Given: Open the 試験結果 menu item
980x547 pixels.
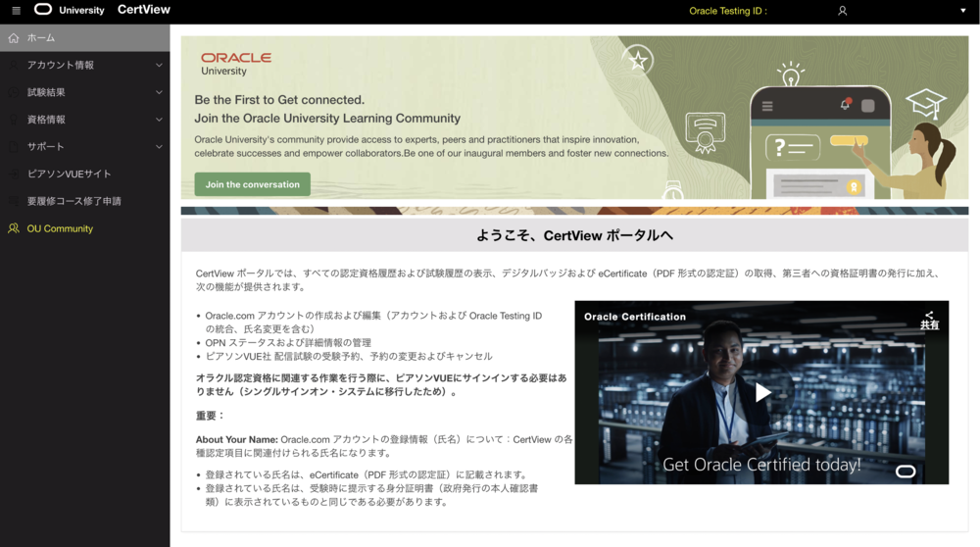Looking at the screenshot, I should [85, 92].
